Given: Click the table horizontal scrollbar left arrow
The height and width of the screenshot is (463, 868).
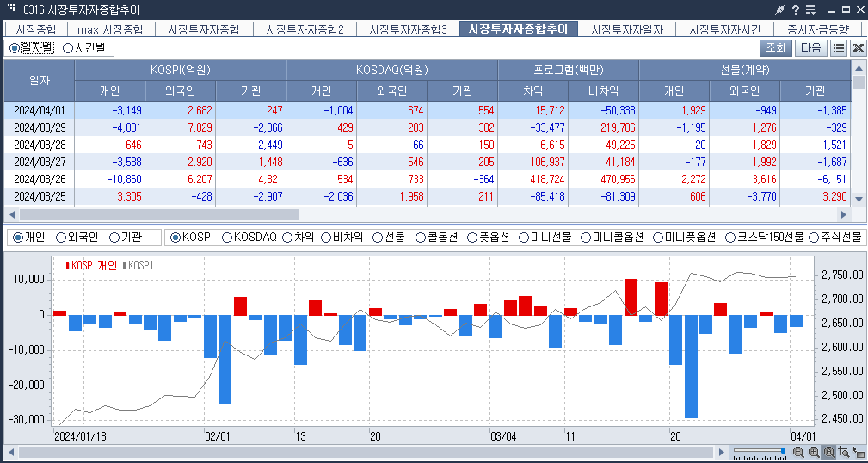Looking at the screenshot, I should tap(10, 214).
